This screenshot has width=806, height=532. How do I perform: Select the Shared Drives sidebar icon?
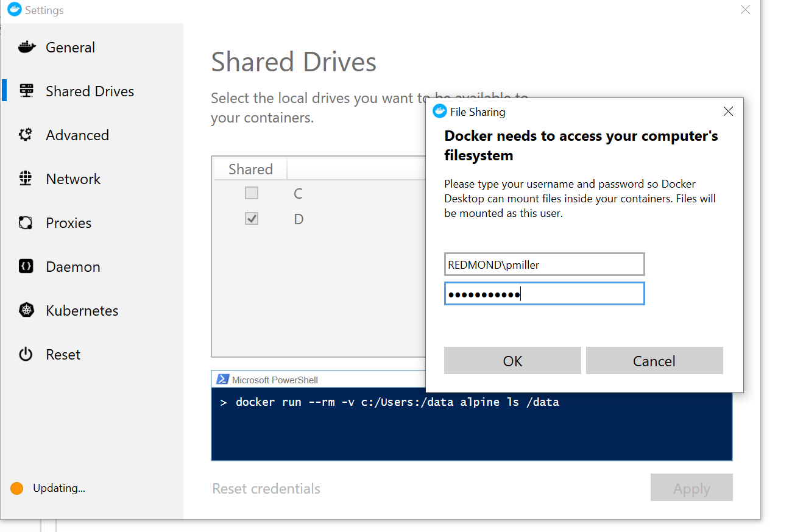27,90
